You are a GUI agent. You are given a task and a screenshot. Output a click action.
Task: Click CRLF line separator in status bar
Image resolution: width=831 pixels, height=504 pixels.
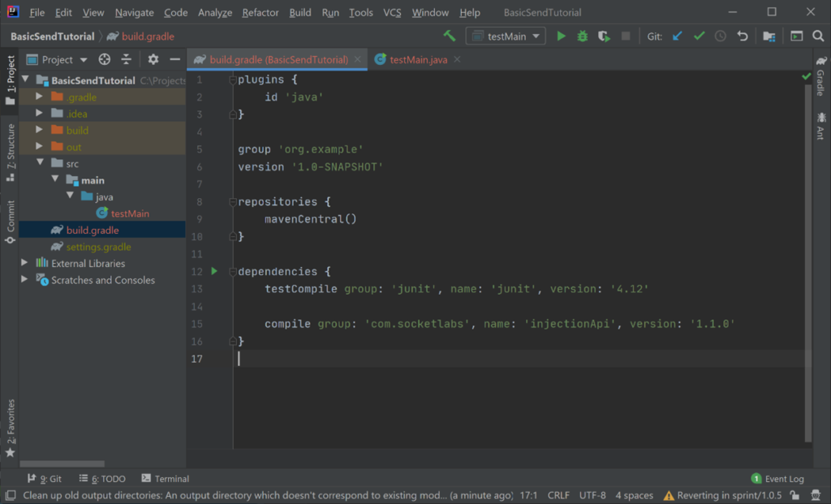558,496
